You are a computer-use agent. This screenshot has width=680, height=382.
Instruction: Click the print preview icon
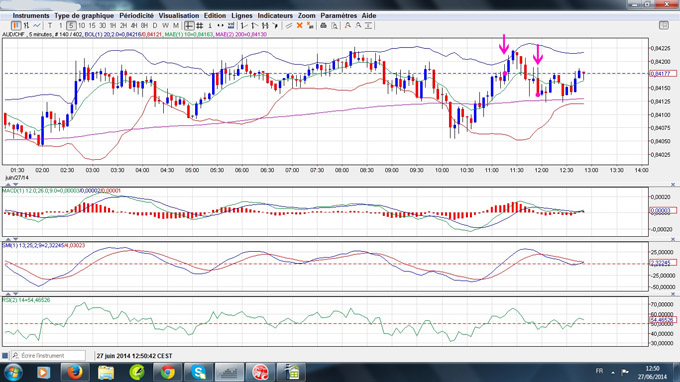(334, 26)
